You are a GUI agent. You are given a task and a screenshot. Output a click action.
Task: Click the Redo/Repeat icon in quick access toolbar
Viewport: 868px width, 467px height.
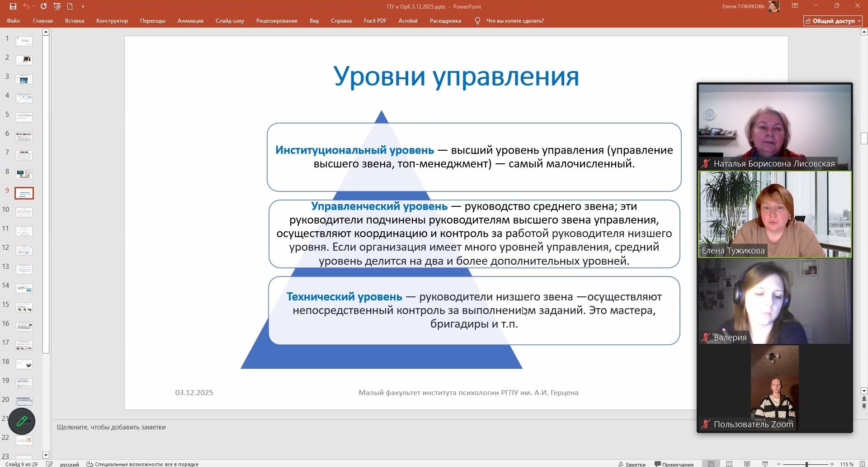click(x=43, y=6)
